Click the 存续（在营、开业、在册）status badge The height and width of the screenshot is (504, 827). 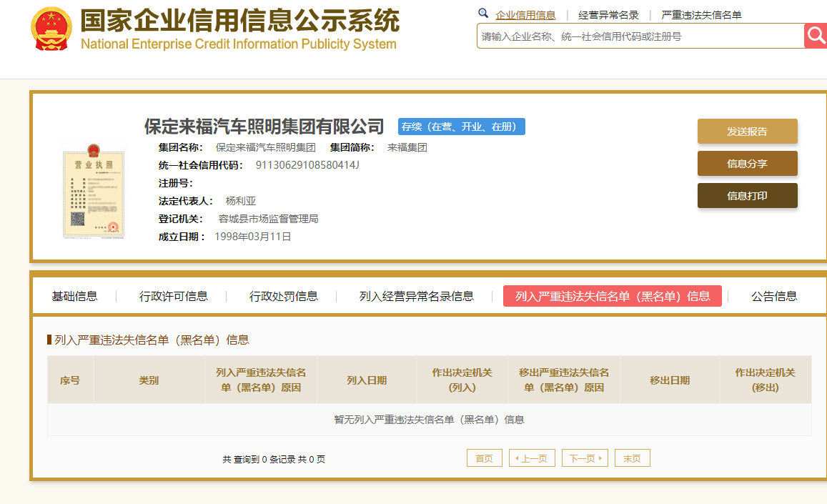pyautogui.click(x=462, y=127)
